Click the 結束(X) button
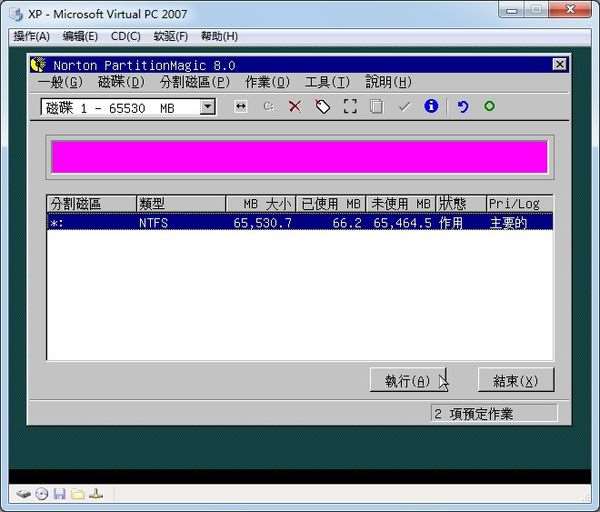 coord(516,380)
